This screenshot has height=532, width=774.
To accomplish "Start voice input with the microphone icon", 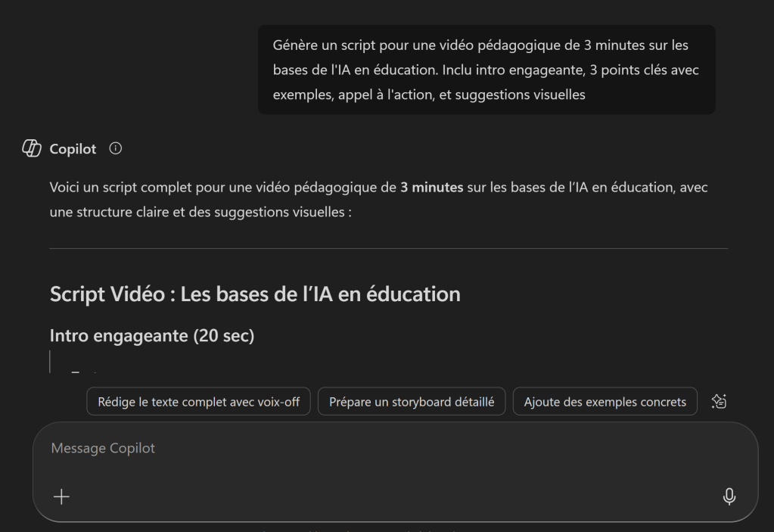I will tap(729, 496).
